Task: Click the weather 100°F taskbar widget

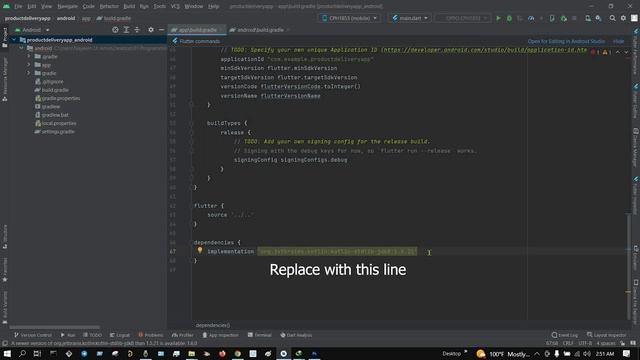Action: [503, 354]
